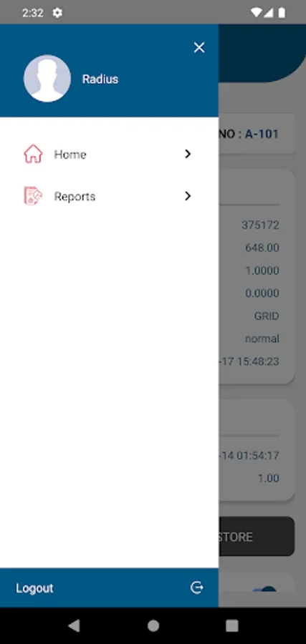Screen dimensions: 306x644
Task: Expand Home using its chevron arrow
Action: (188, 154)
